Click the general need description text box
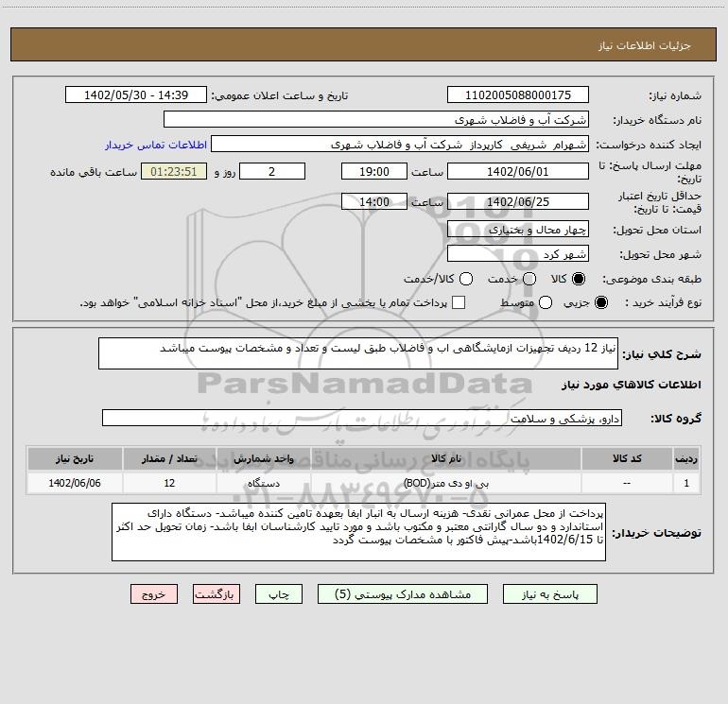728x704 pixels. 358,353
